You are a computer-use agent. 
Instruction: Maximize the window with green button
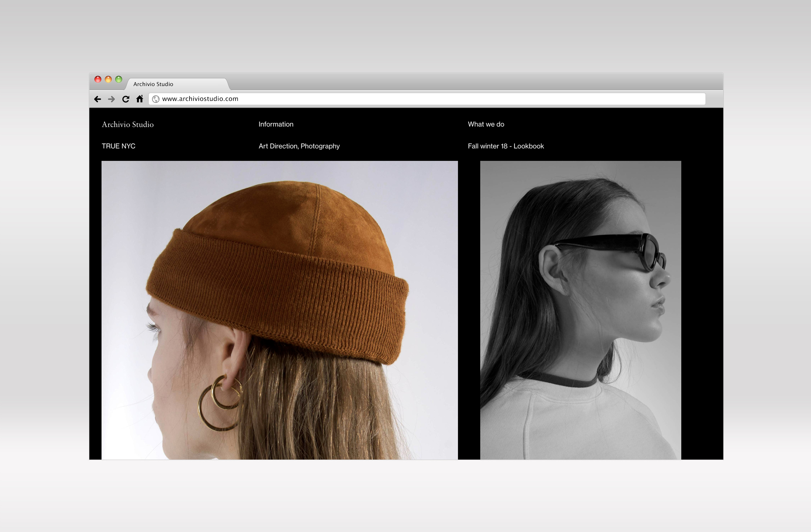tap(119, 79)
